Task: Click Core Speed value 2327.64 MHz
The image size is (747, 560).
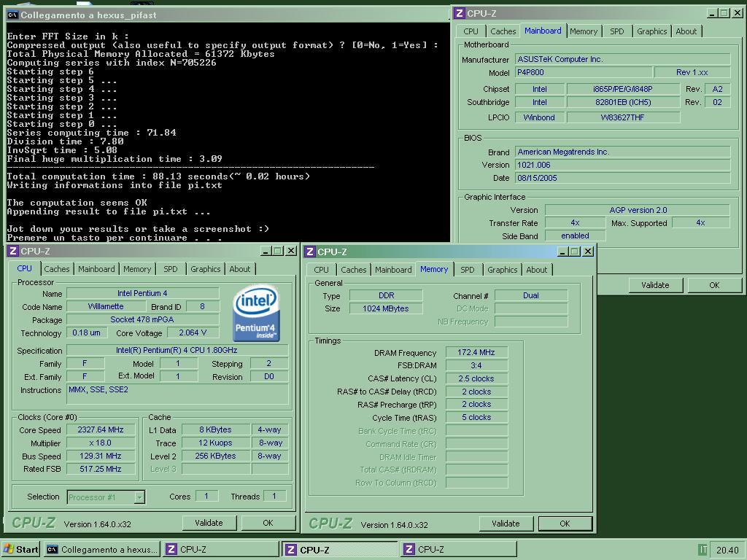Action: pos(101,430)
